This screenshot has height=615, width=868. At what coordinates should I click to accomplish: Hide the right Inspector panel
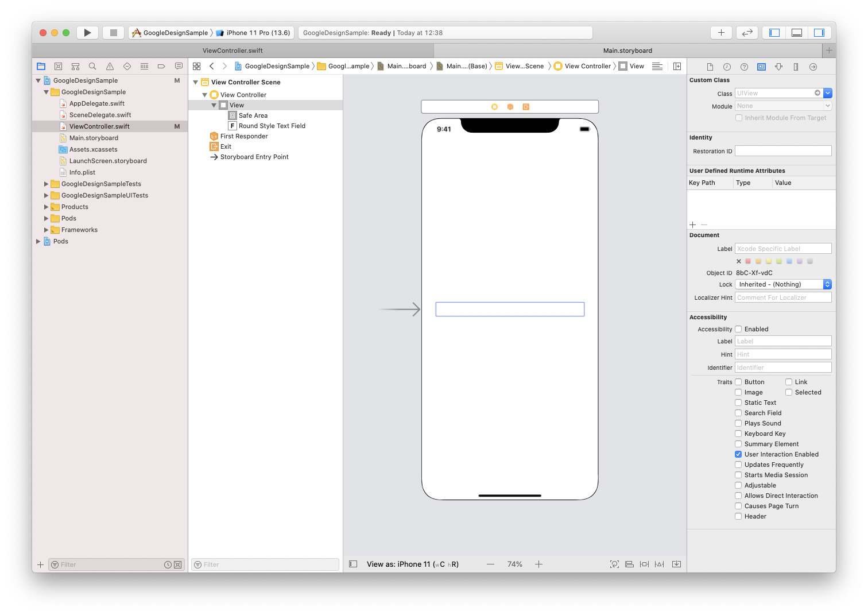pyautogui.click(x=819, y=33)
